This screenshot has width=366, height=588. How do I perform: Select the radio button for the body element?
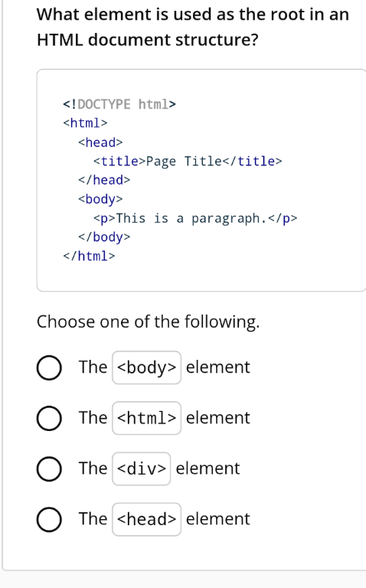coord(49,367)
